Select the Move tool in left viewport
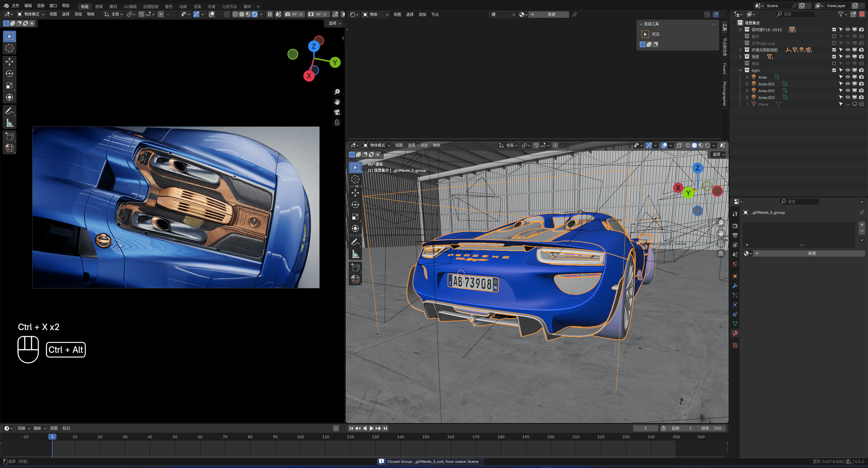 9,61
